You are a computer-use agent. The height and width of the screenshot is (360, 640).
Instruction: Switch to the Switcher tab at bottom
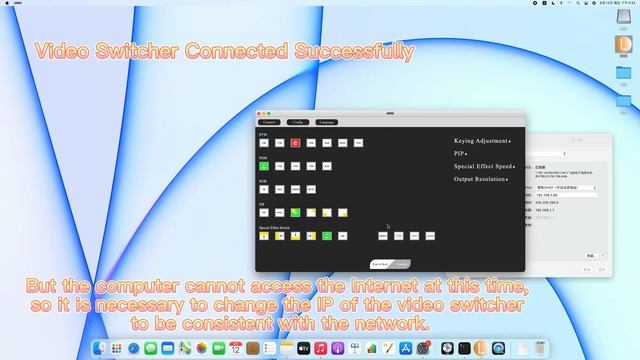tap(380, 264)
